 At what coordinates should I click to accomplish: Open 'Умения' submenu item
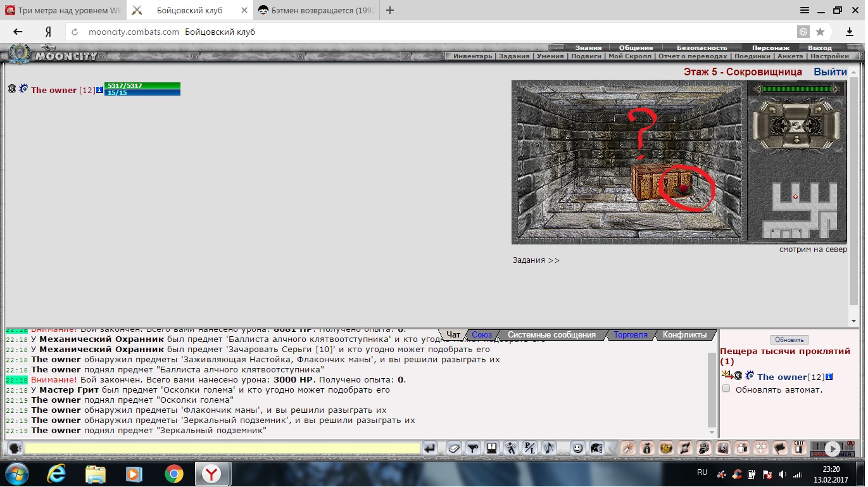550,56
